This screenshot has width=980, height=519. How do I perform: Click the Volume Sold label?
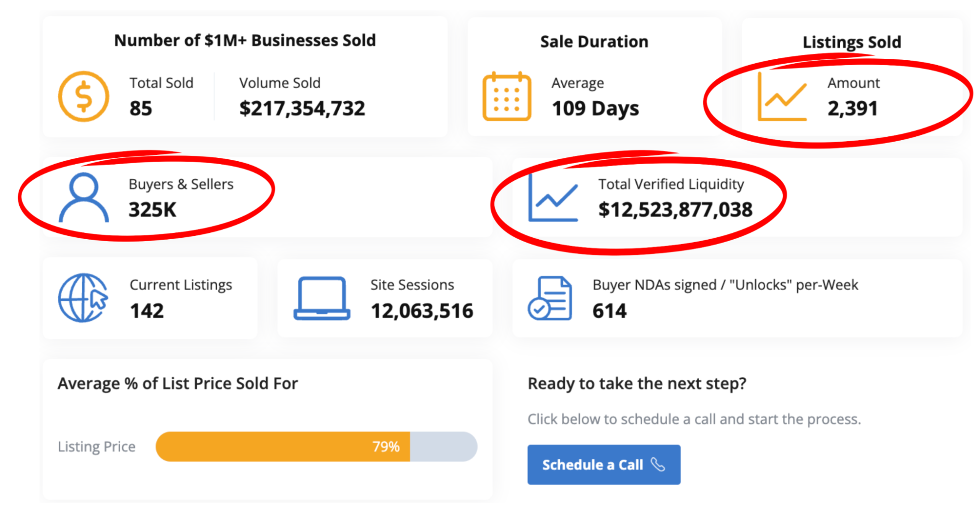(x=280, y=83)
